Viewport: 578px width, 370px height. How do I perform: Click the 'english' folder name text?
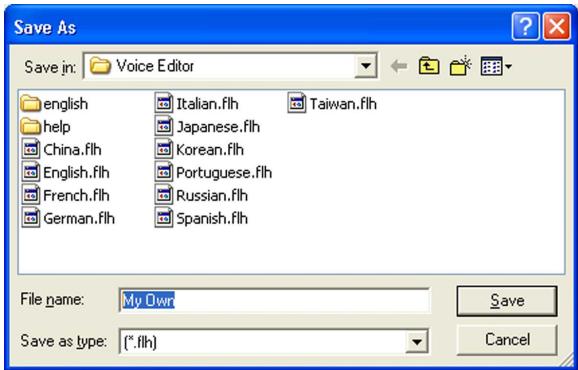coord(66,104)
